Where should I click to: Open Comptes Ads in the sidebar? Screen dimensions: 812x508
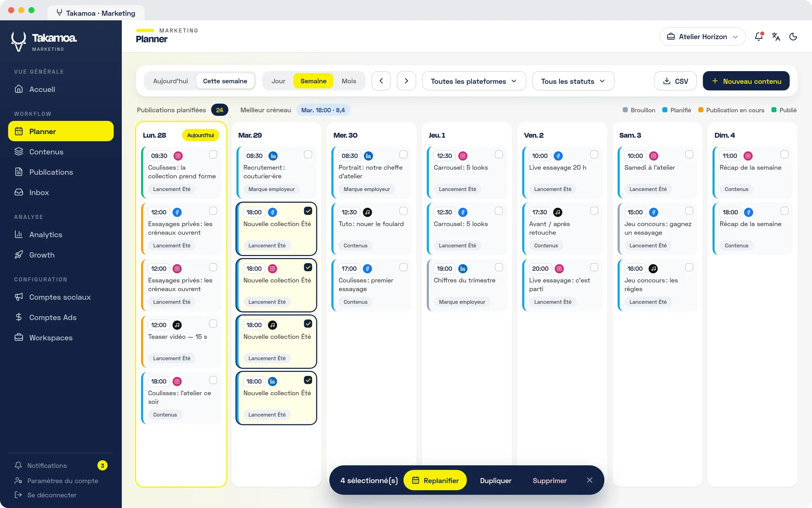pos(61,317)
